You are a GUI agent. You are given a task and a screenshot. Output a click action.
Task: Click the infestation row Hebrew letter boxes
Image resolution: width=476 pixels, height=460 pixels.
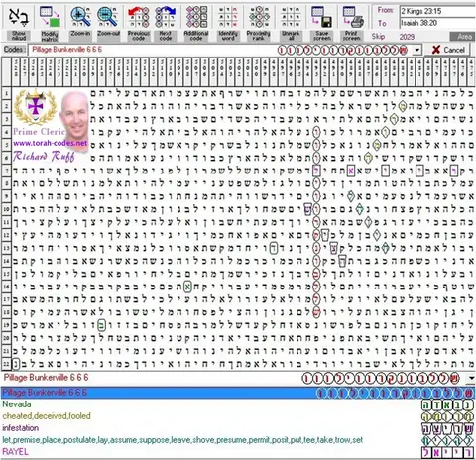[x=448, y=428]
